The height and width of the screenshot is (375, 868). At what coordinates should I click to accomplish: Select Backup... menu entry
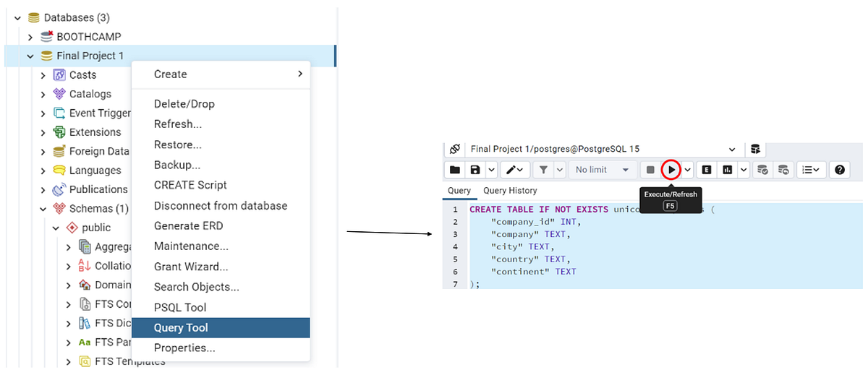pos(221,165)
